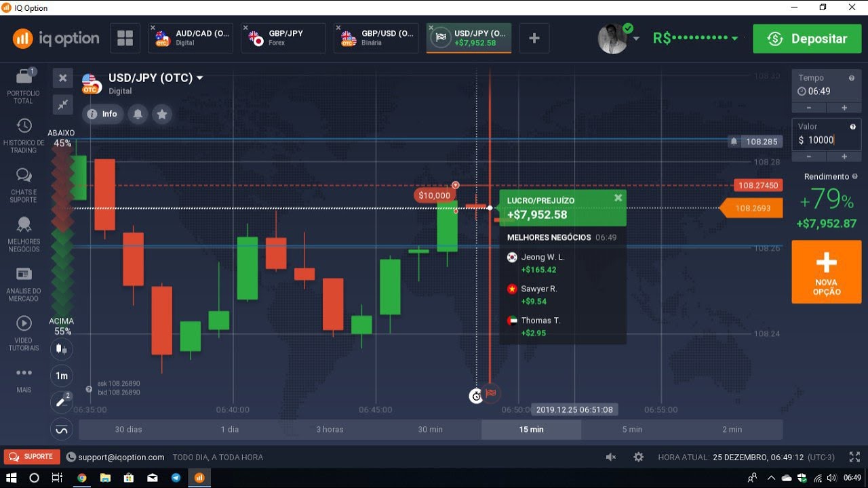Screen dimensions: 868x488
Task: Click the $10,000 position marker
Action: pyautogui.click(x=434, y=195)
